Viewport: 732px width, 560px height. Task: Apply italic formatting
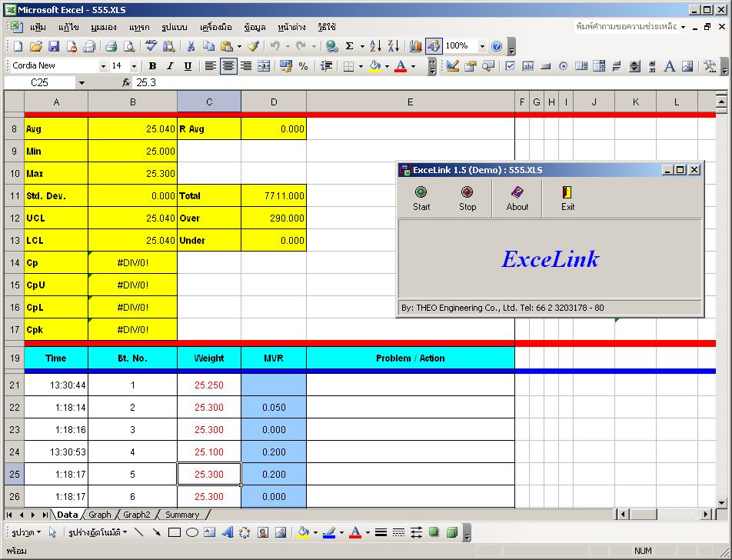[x=170, y=66]
